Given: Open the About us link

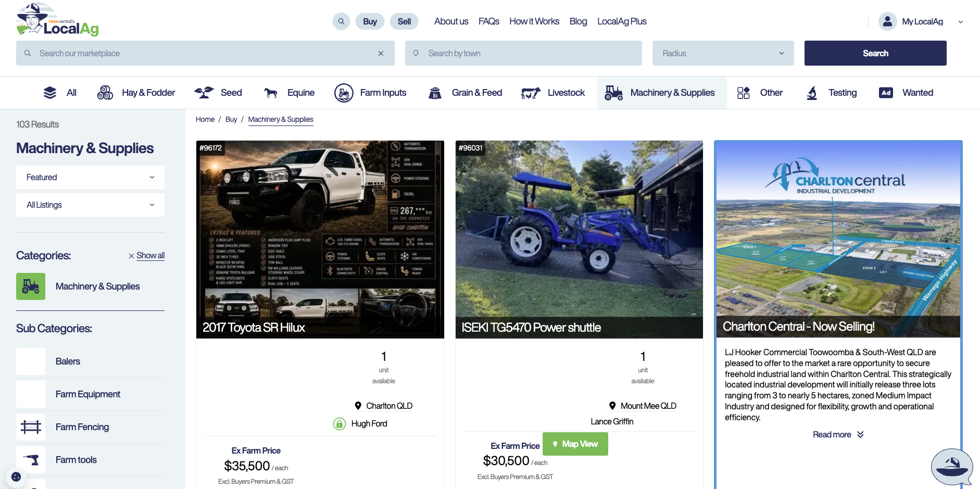Looking at the screenshot, I should coord(451,21).
